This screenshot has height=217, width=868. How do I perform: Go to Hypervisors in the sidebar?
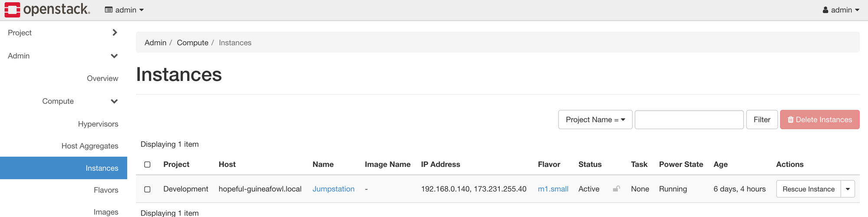(x=98, y=124)
